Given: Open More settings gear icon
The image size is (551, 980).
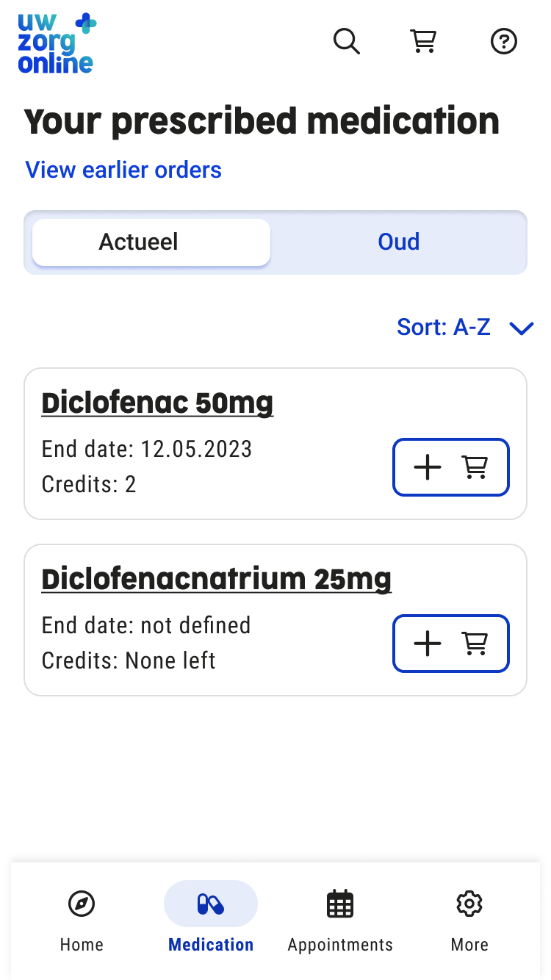Looking at the screenshot, I should click(x=469, y=904).
